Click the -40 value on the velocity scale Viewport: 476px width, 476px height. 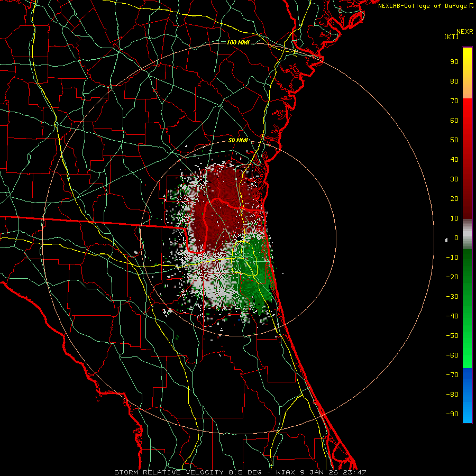[452, 316]
